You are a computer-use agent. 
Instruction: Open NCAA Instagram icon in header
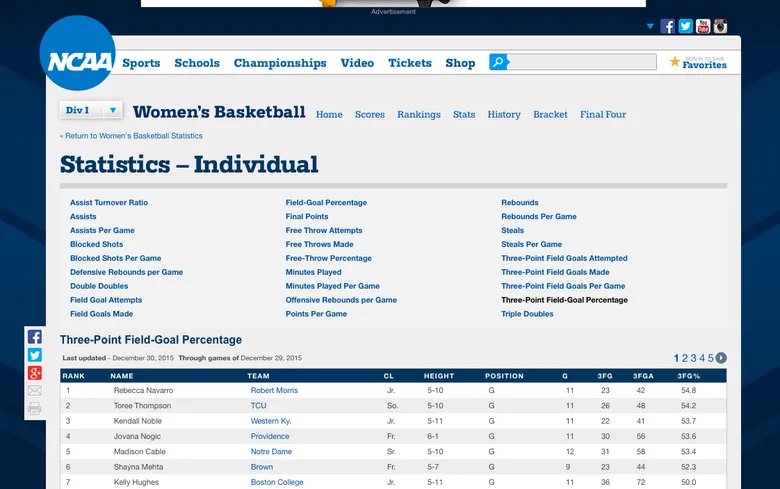pyautogui.click(x=720, y=27)
